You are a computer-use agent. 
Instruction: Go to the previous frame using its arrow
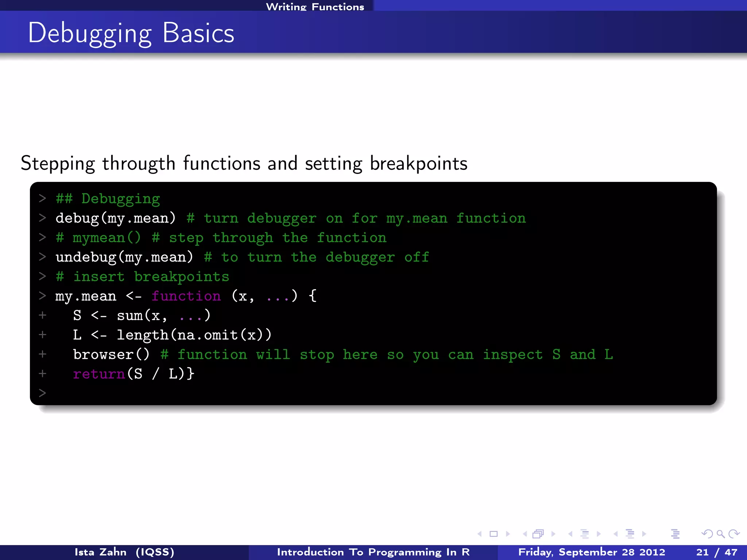coord(525,534)
